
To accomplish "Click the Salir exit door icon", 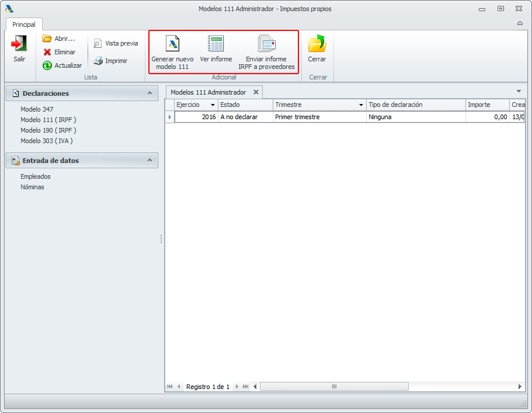I will [x=19, y=43].
